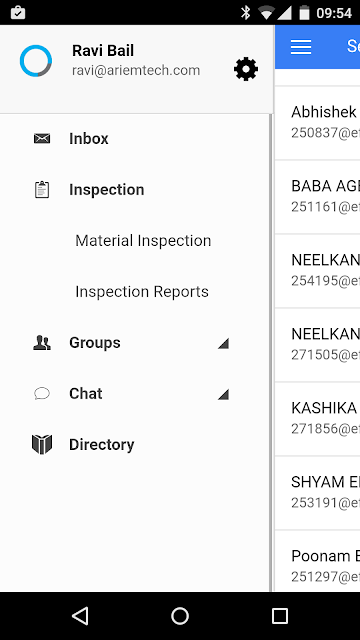Tap the blue circular profile avatar
Screen dimensions: 360x640
[36, 61]
